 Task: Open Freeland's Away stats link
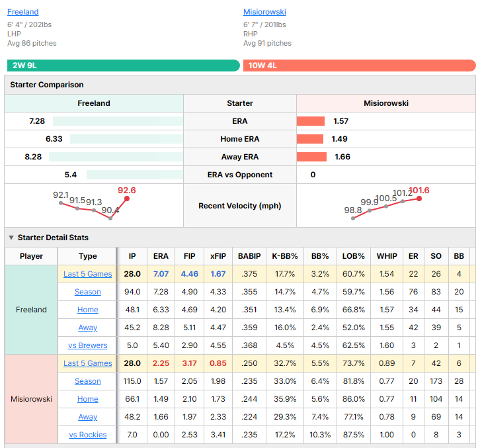click(87, 328)
